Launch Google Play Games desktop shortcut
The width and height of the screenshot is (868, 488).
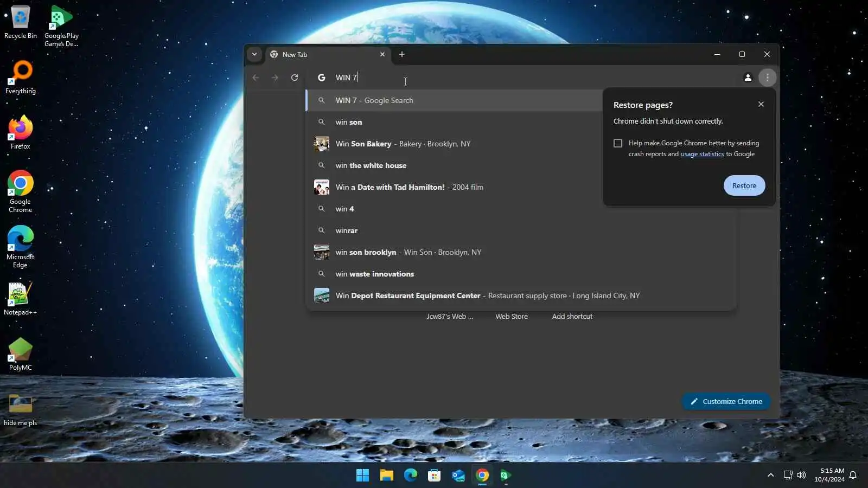[x=61, y=26]
